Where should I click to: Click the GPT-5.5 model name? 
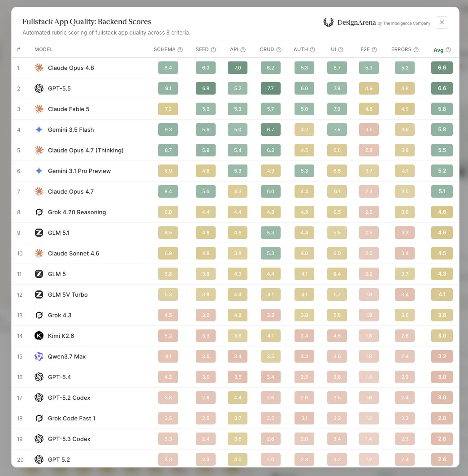point(59,89)
